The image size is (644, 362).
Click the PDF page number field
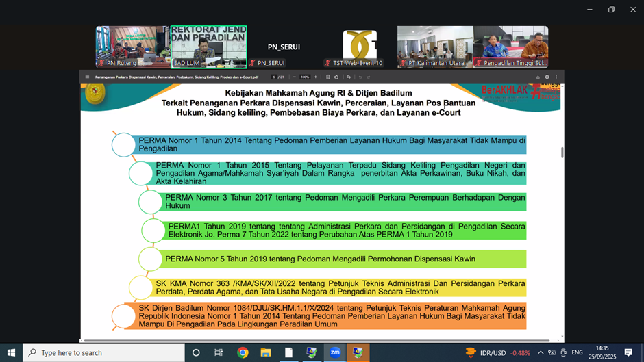pyautogui.click(x=273, y=77)
